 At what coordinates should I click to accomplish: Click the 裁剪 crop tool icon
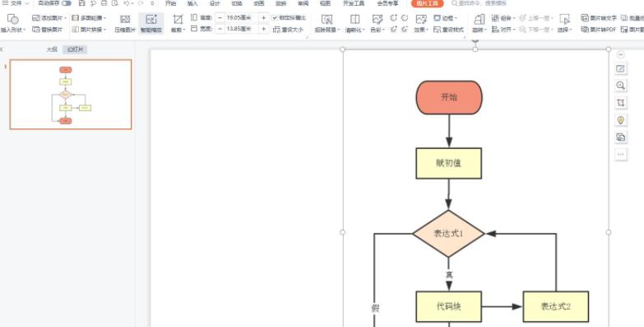pos(178,23)
